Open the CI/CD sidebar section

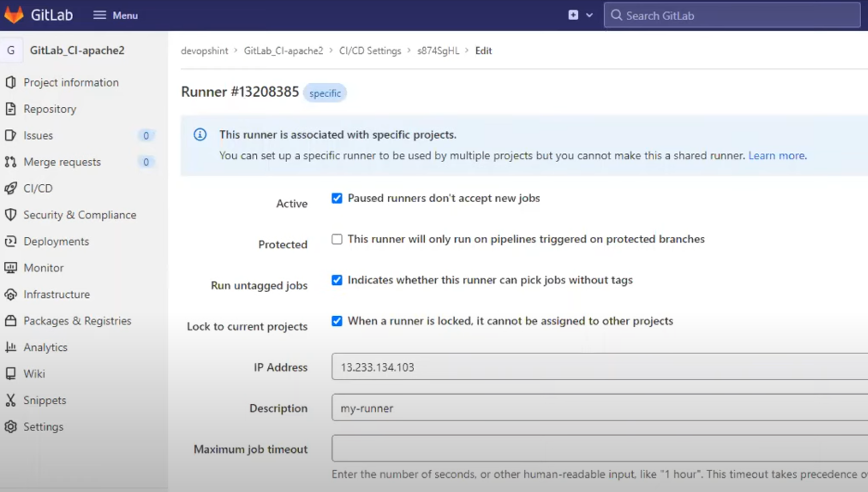click(38, 188)
